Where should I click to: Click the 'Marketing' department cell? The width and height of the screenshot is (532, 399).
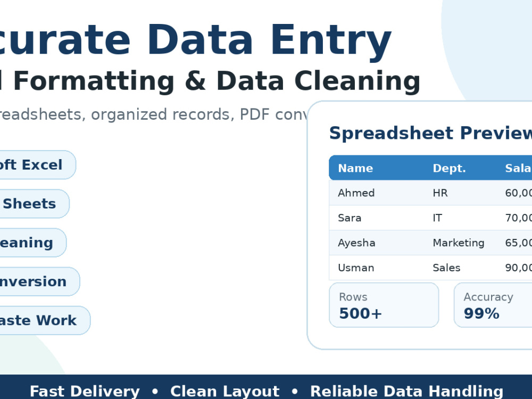[459, 243]
